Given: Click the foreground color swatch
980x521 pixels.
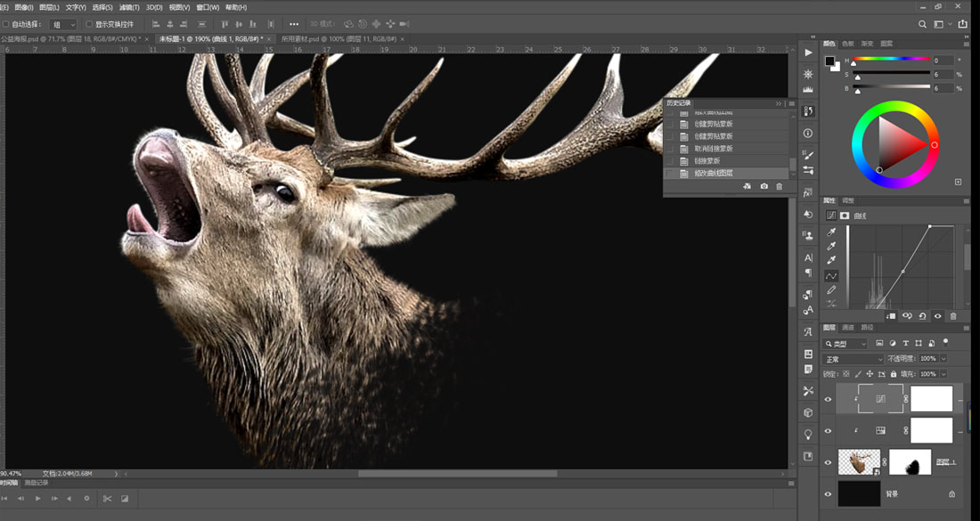Looking at the screenshot, I should [x=829, y=61].
